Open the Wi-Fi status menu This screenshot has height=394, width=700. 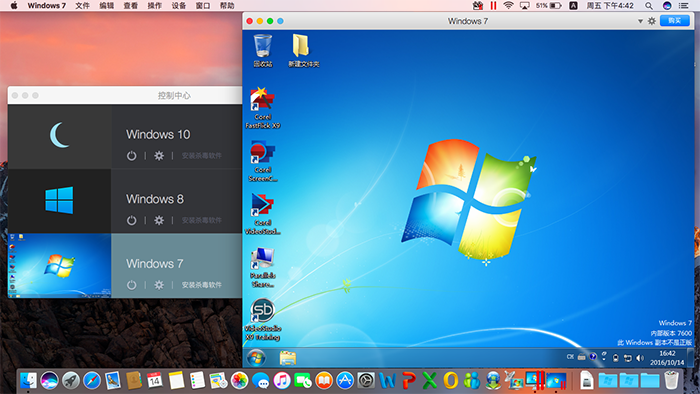pyautogui.click(x=508, y=5)
